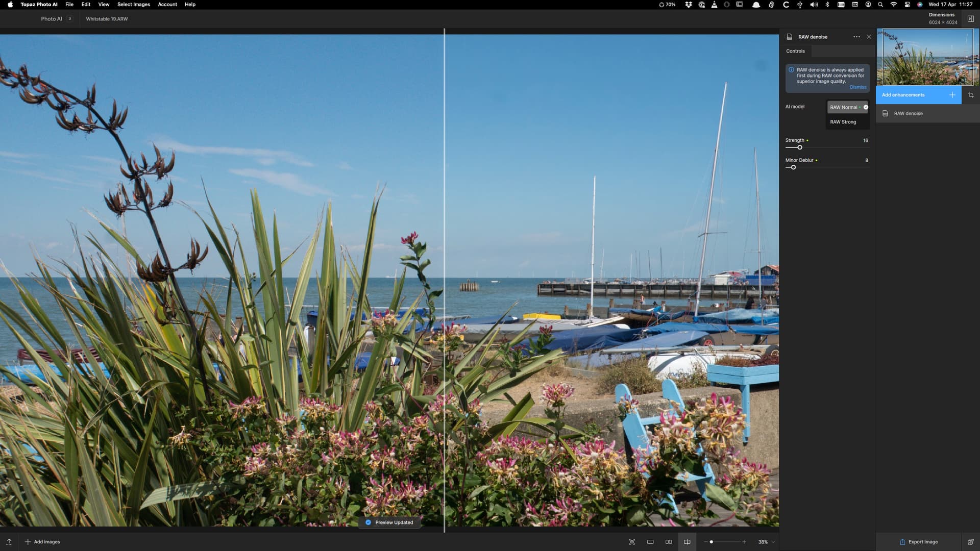
Task: Click the zoom in plus icon
Action: click(744, 542)
